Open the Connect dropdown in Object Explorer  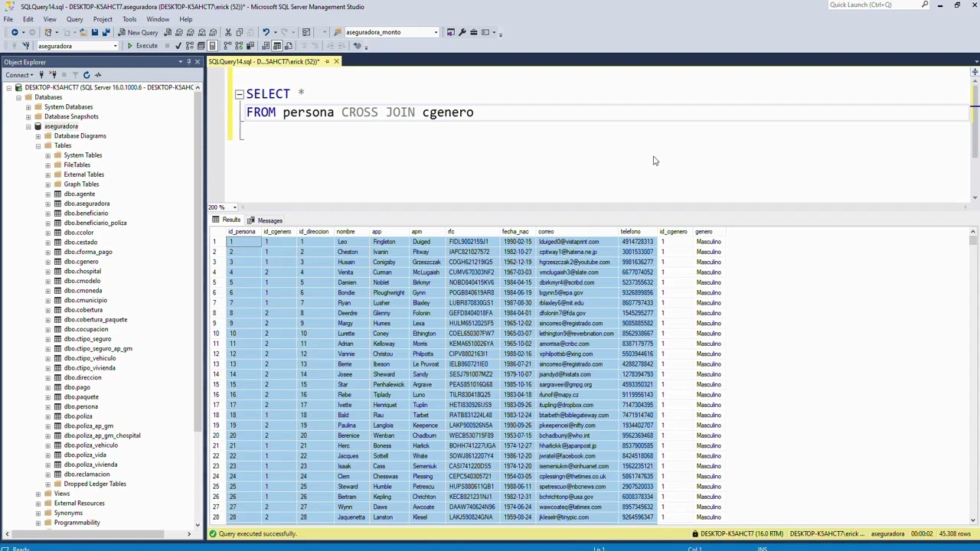tap(19, 75)
